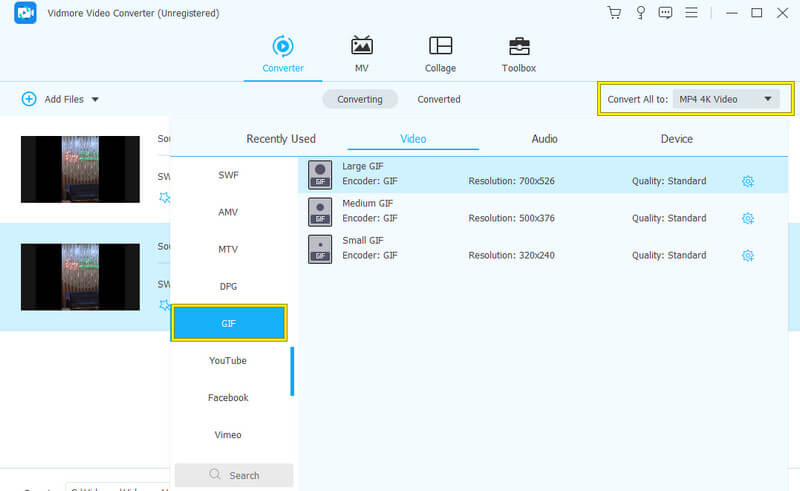800x491 pixels.
Task: Click the format Search field
Action: coord(234,475)
